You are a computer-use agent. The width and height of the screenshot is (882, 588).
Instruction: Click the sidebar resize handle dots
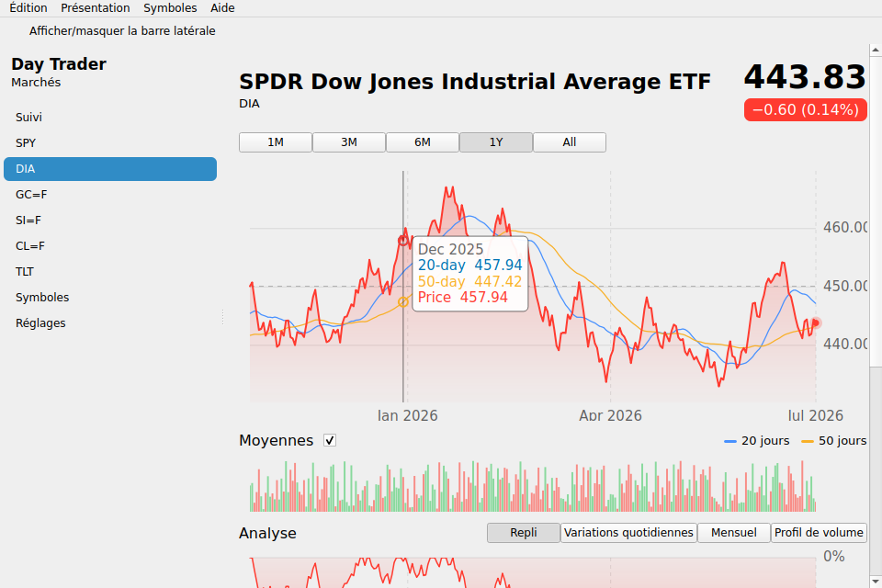[222, 317]
